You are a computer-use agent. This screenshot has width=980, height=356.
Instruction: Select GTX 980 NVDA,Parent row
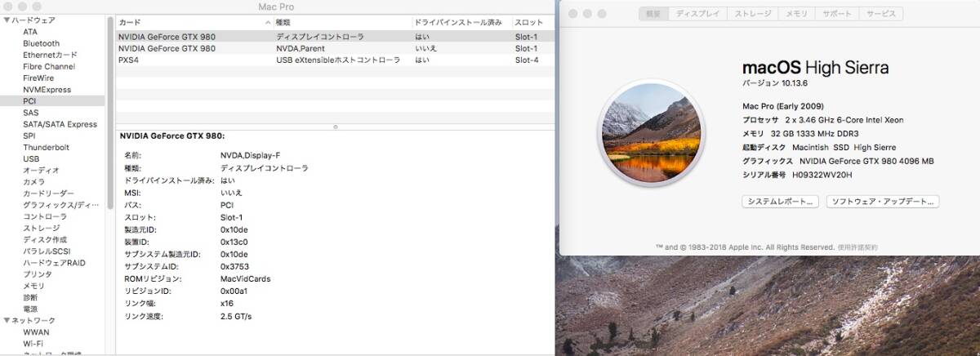click(335, 48)
